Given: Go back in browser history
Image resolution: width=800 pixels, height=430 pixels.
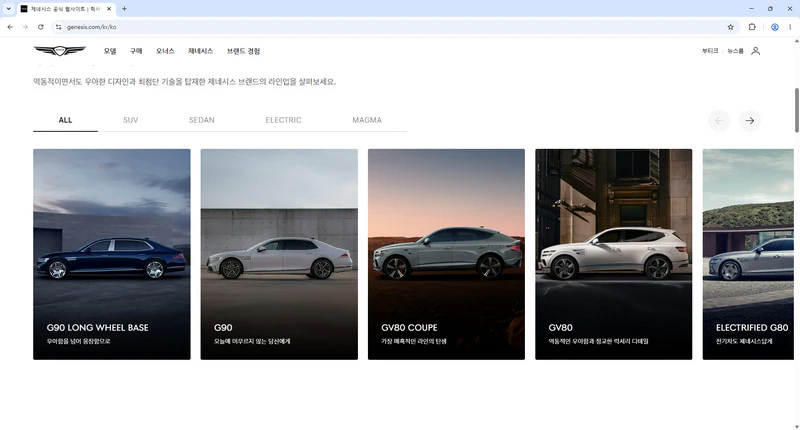Looking at the screenshot, I should [10, 27].
